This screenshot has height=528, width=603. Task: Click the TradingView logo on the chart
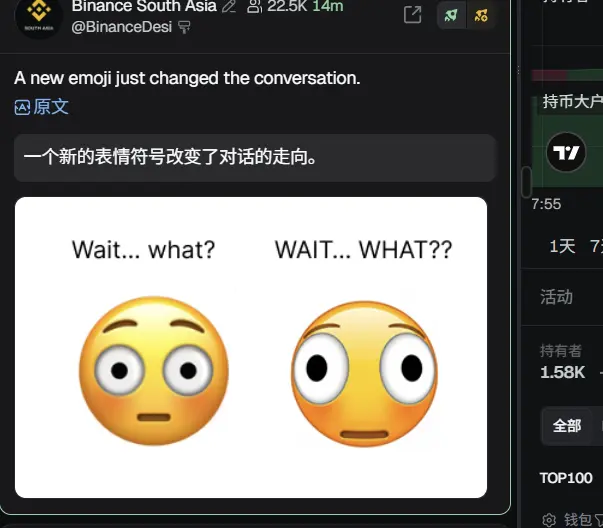tap(566, 152)
